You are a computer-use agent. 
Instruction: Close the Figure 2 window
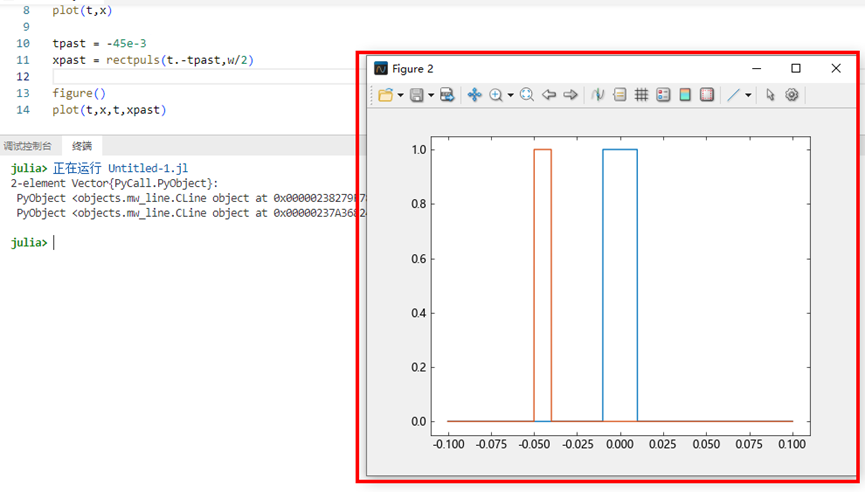pyautogui.click(x=836, y=68)
